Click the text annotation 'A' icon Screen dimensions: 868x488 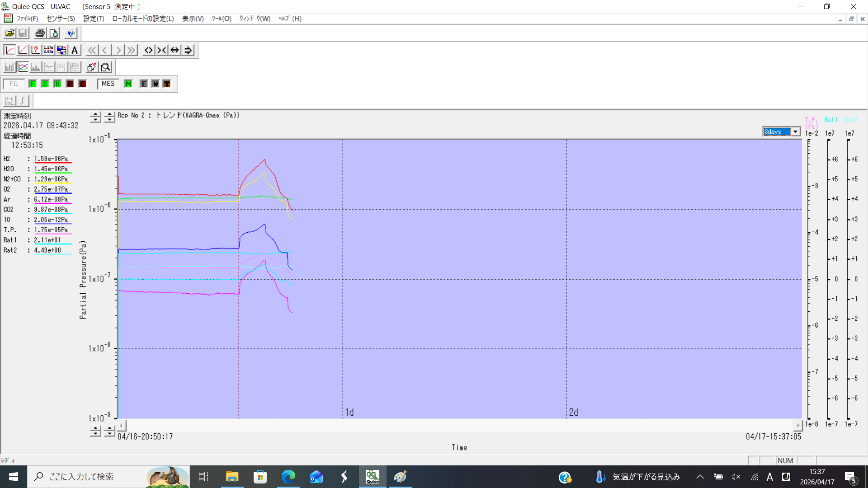click(x=75, y=50)
